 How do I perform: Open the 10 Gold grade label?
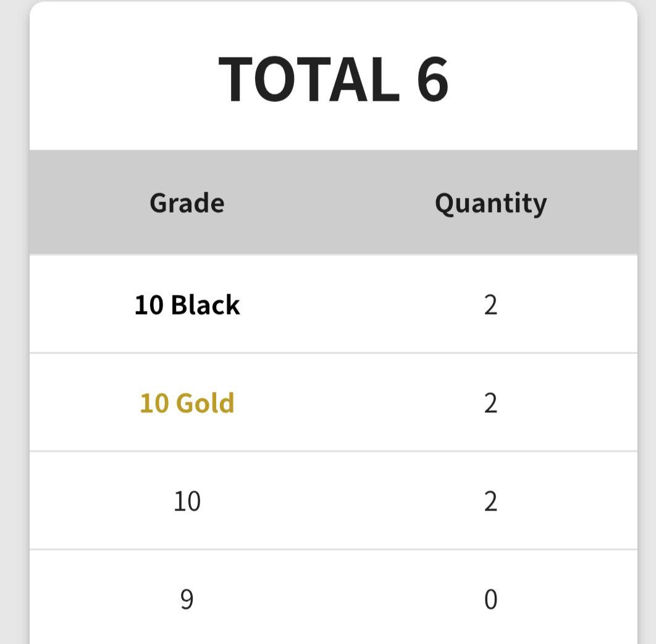187,403
